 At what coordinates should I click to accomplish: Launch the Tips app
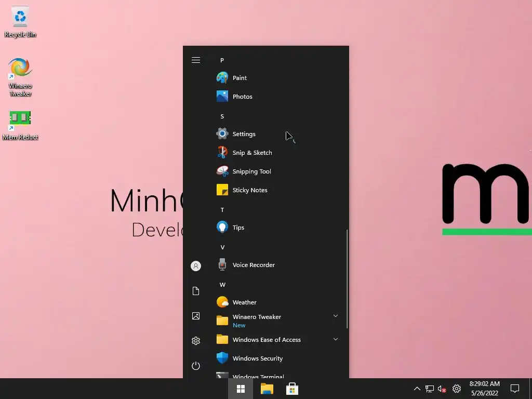277,228
